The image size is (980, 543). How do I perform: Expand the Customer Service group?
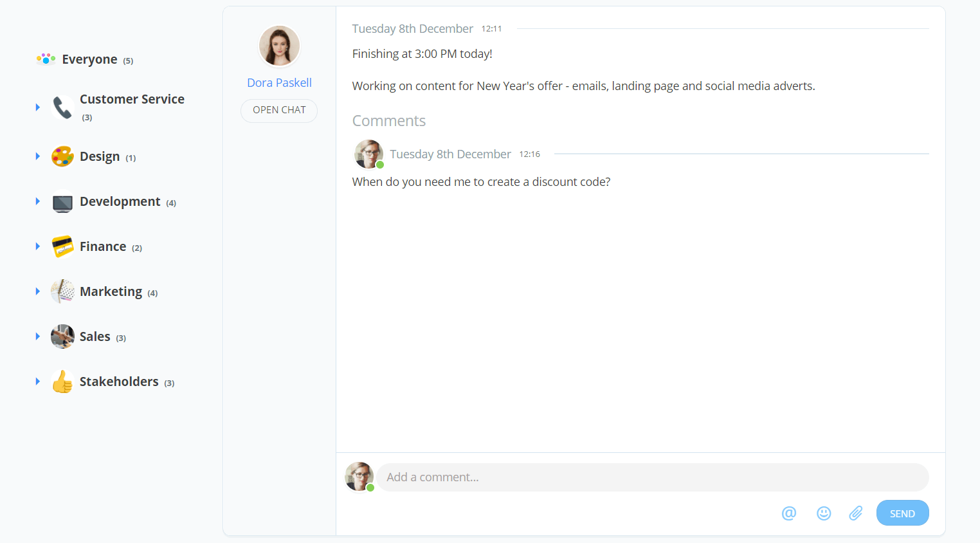click(37, 107)
